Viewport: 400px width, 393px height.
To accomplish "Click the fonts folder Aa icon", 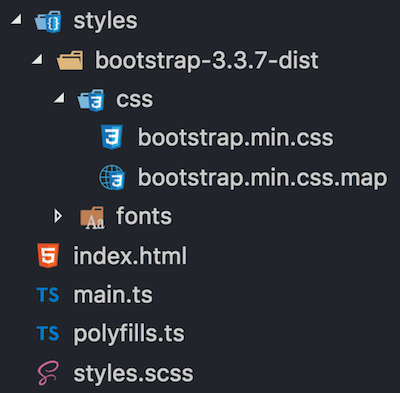I will pyautogui.click(x=92, y=217).
